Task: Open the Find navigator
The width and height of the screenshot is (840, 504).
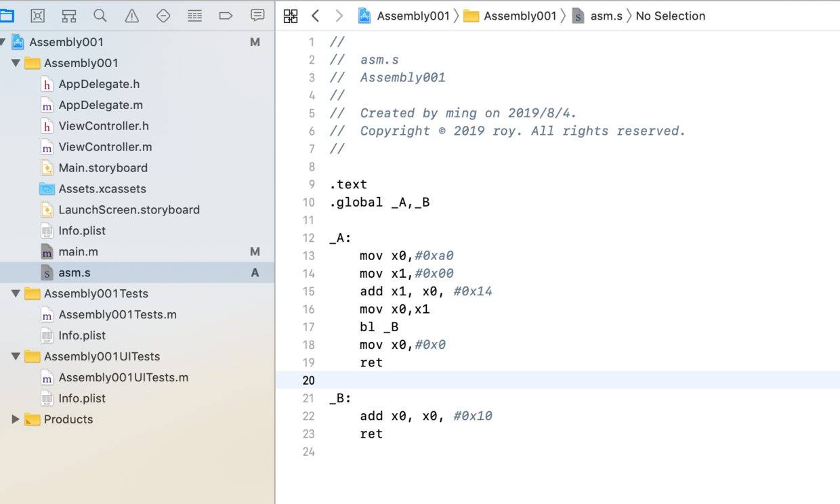Action: tap(100, 16)
